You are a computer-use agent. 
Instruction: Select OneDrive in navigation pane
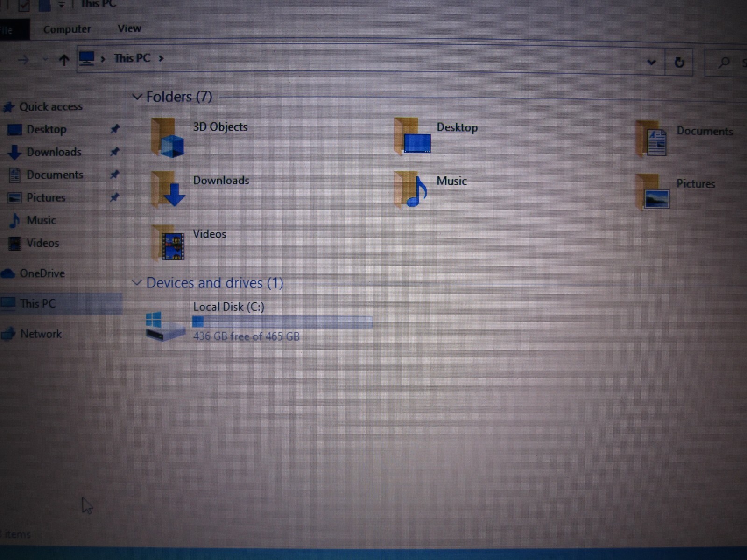[42, 273]
